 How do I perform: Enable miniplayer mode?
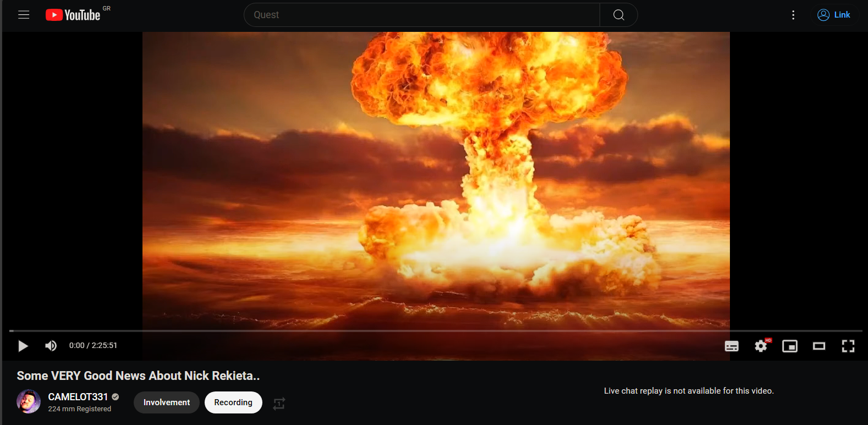coord(790,346)
